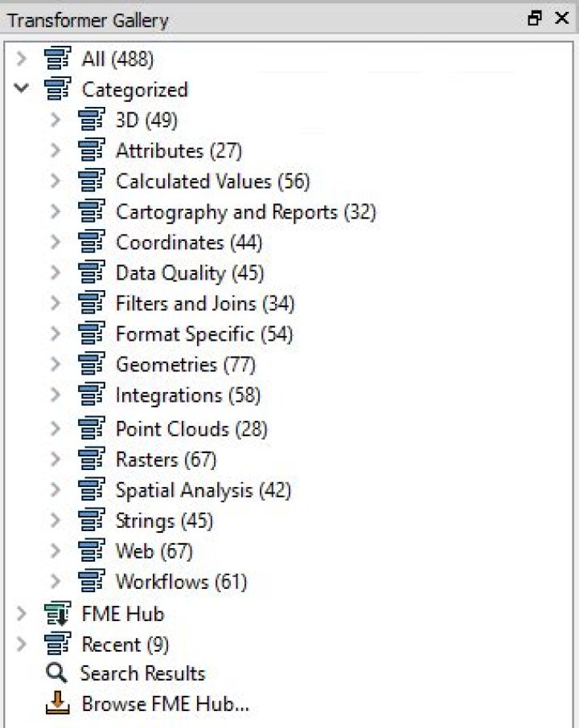Click the Browse FME Hub icon
This screenshot has width=579, height=728.
click(x=57, y=704)
